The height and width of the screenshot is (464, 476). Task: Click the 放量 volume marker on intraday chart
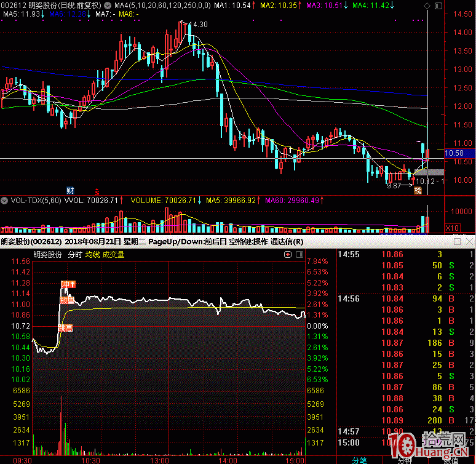pyautogui.click(x=66, y=300)
